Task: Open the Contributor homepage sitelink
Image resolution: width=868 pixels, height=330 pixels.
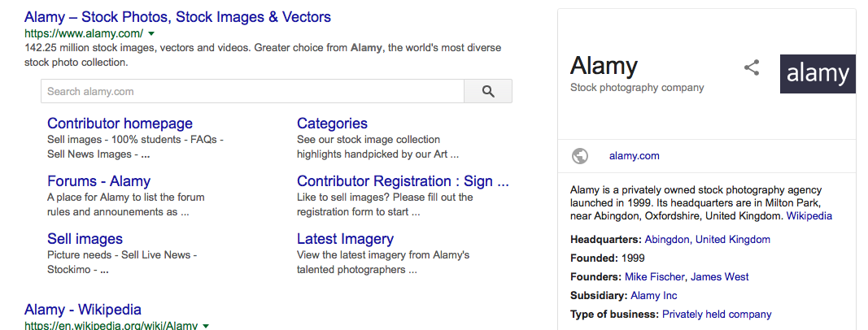Action: point(120,124)
